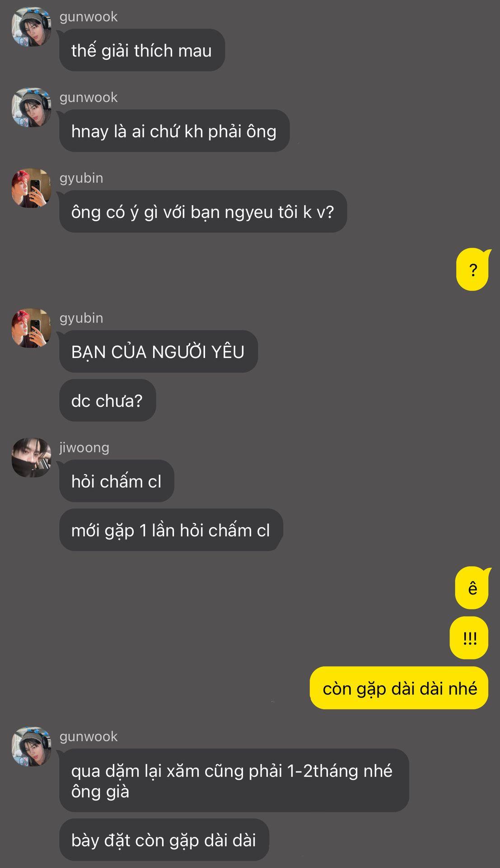Open gyubin's avatar beside 'ông có ý gì' message
This screenshot has width=500, height=868.
pyautogui.click(x=31, y=188)
